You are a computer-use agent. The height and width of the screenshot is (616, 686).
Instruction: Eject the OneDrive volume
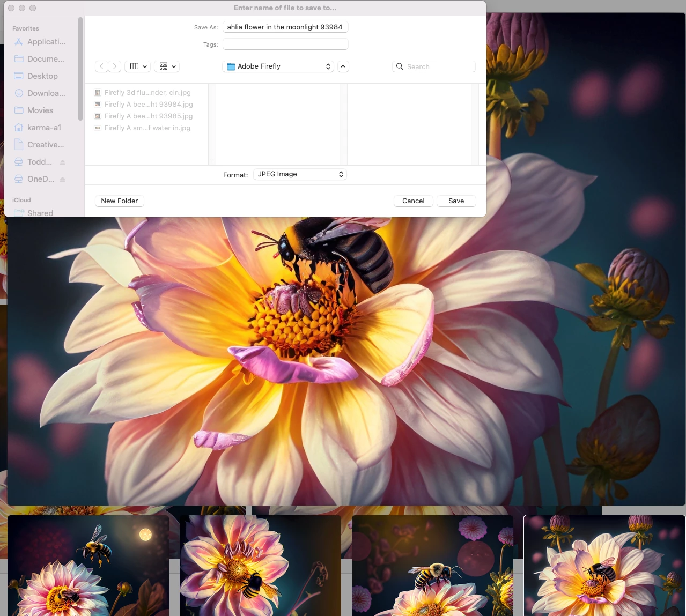click(x=63, y=179)
